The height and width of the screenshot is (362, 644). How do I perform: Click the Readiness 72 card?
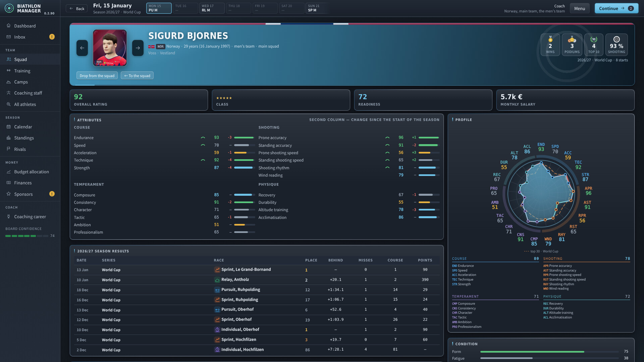[423, 100]
